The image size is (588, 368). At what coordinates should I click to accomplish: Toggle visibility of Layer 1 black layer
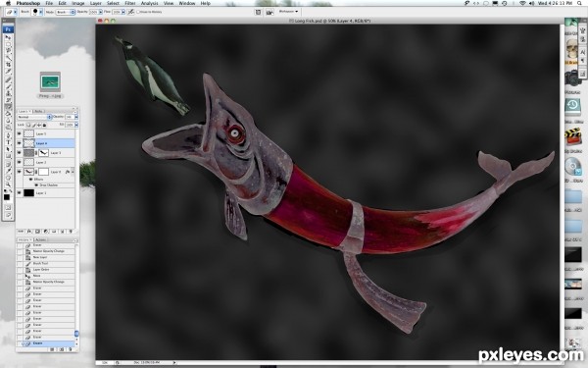pyautogui.click(x=20, y=193)
